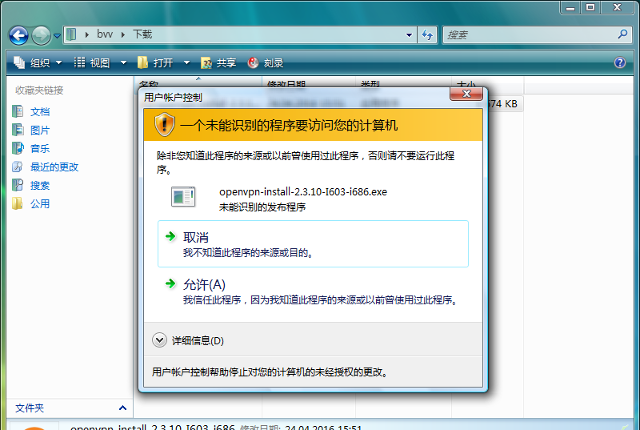Close the 用户帐户控制 dialog with X

point(466,94)
